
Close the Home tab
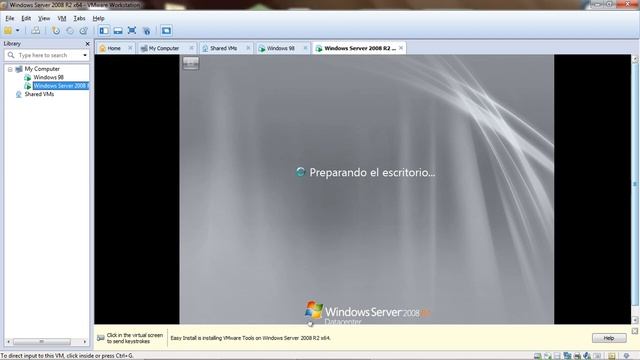[x=130, y=48]
